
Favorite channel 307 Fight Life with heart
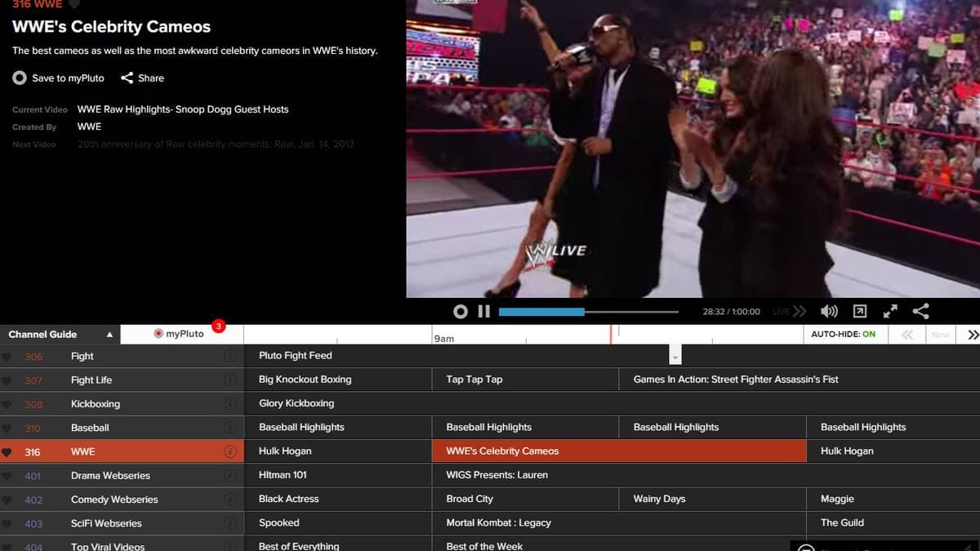click(7, 380)
